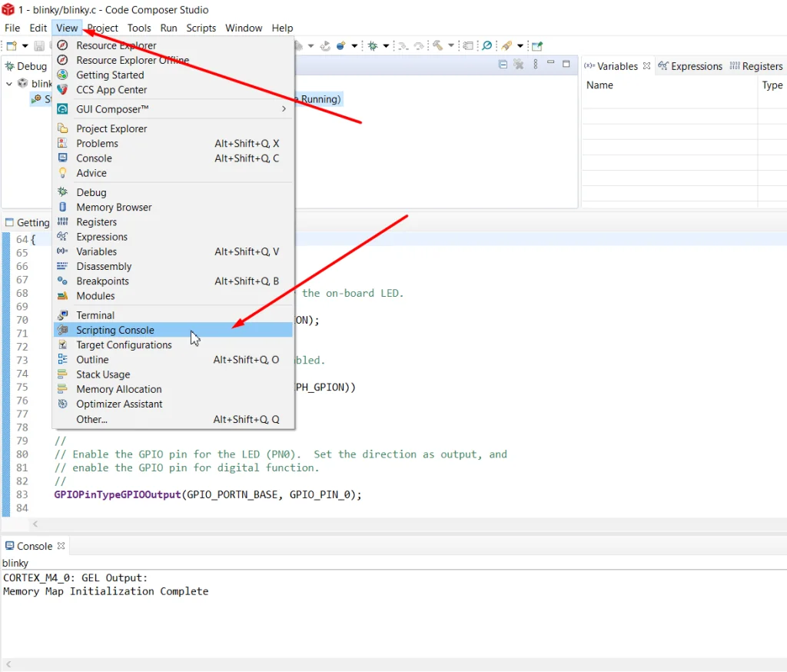Open the Edit menu
The width and height of the screenshot is (787, 672).
click(x=38, y=28)
